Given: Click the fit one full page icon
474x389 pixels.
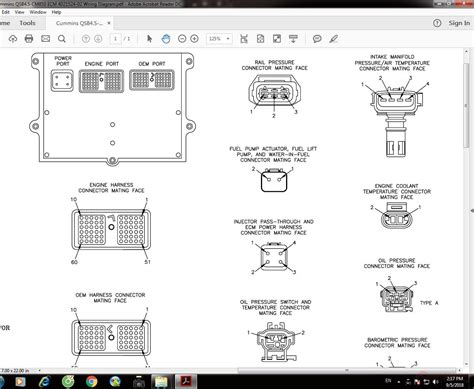Looking at the screenshot, I should (260, 39).
